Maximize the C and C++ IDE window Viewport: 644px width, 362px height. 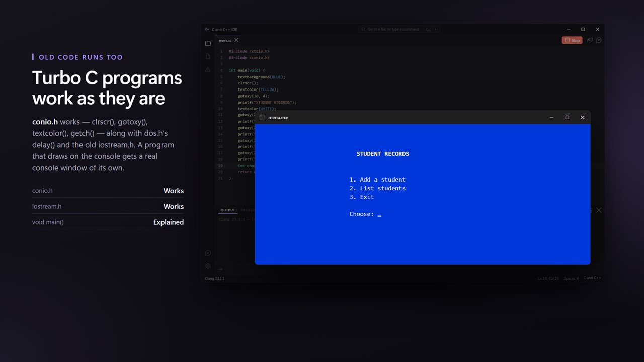click(583, 29)
